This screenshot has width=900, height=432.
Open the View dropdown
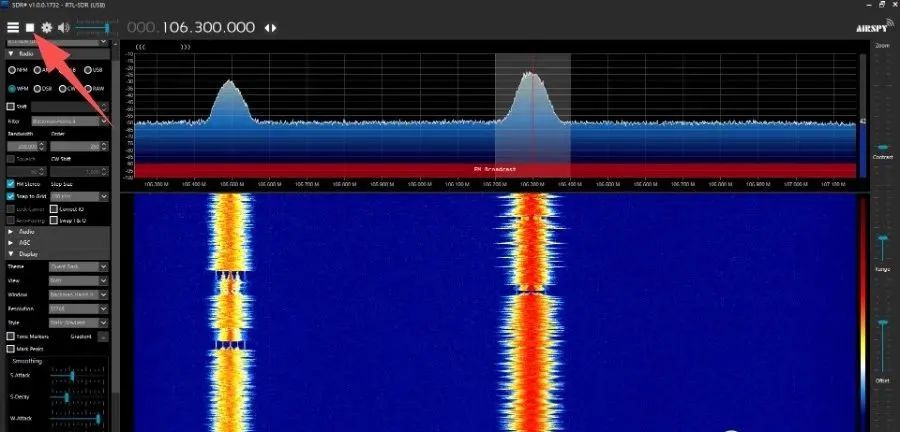pyautogui.click(x=79, y=281)
